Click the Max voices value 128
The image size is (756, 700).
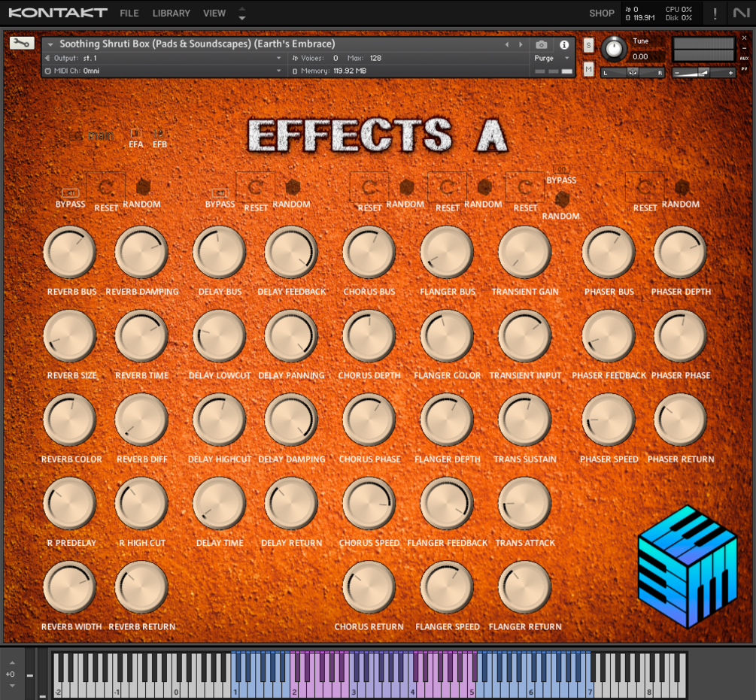point(375,59)
